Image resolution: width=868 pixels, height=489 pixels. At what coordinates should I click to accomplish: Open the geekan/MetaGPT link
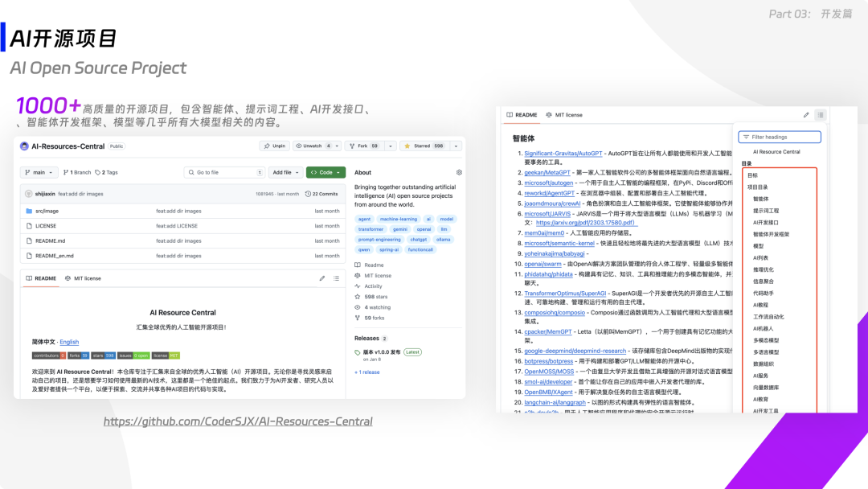click(547, 173)
